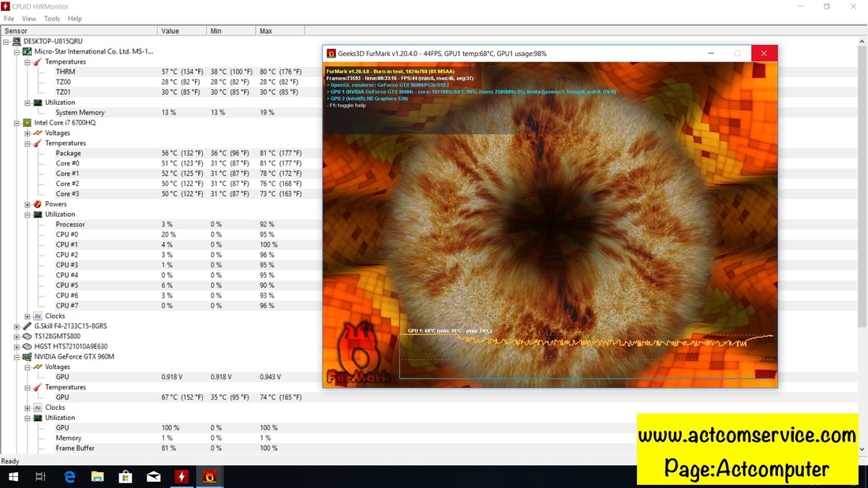Viewport: 868px width, 488px height.
Task: Expand the TS128GMTS800 drive node
Action: click(17, 337)
